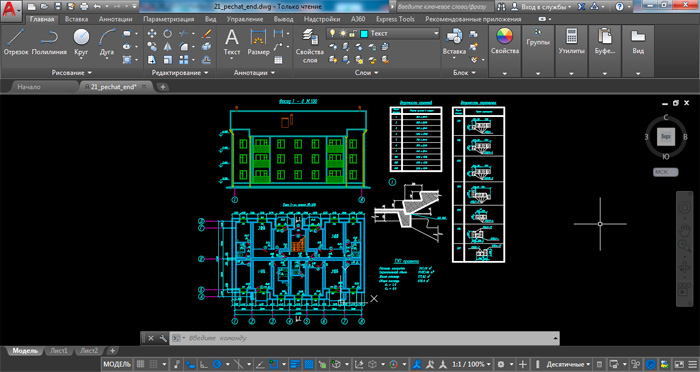Screen dimensions: 700x372
Task: Expand the Слои panel
Action: 367,72
